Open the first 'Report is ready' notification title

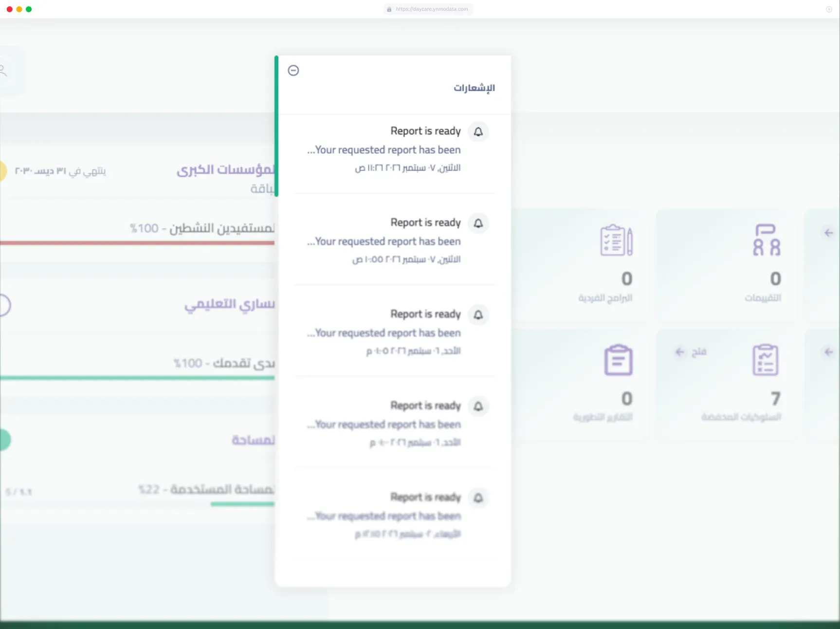click(x=425, y=131)
